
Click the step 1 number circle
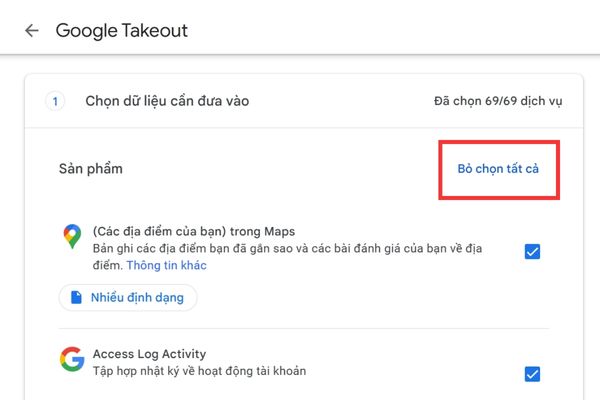(56, 101)
